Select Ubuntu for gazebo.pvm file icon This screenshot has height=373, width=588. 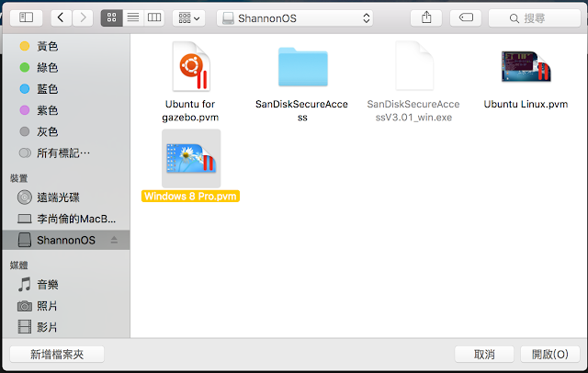191,66
